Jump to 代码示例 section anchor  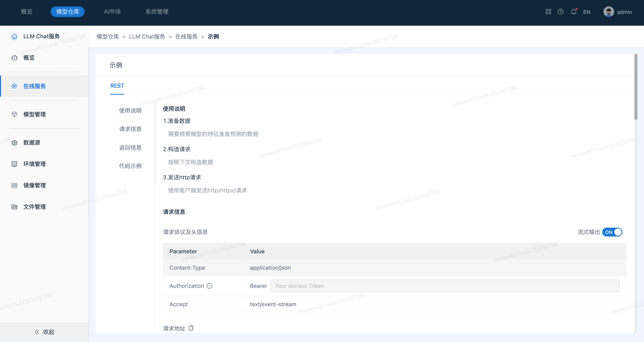(x=130, y=166)
